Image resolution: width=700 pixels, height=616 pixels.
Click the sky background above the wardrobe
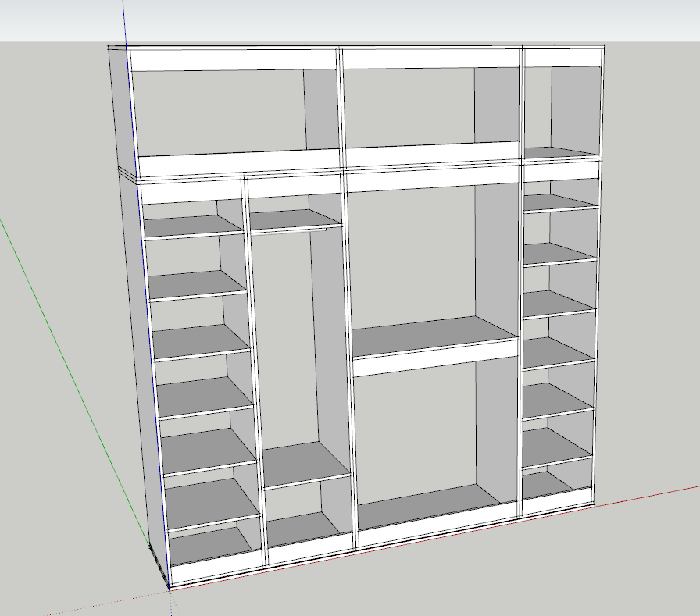pos(350,20)
